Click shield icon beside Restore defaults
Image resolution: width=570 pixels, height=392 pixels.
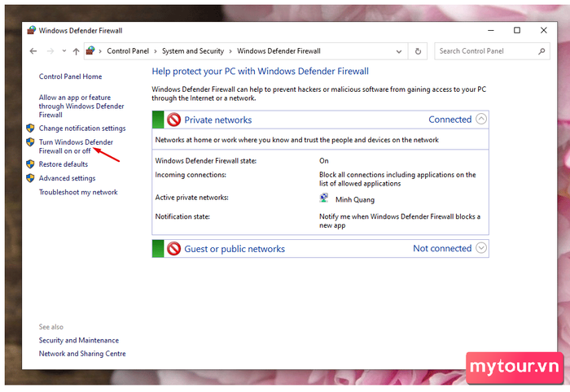pyautogui.click(x=31, y=164)
